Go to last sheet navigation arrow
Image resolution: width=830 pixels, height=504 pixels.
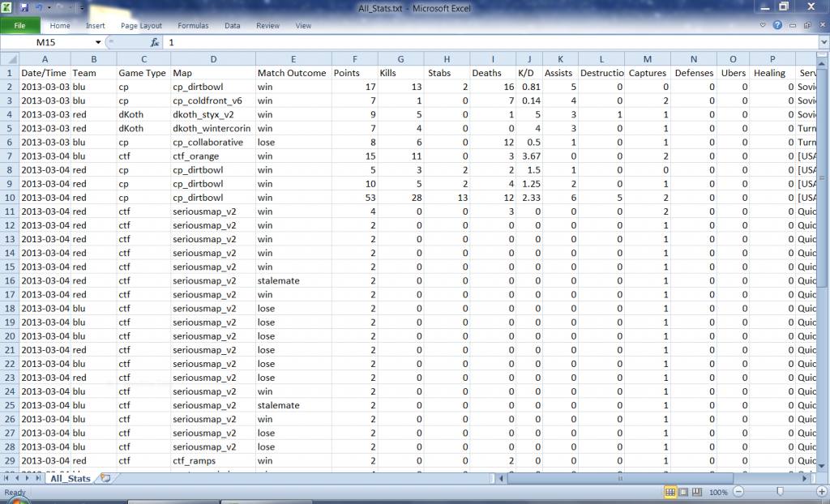37,478
